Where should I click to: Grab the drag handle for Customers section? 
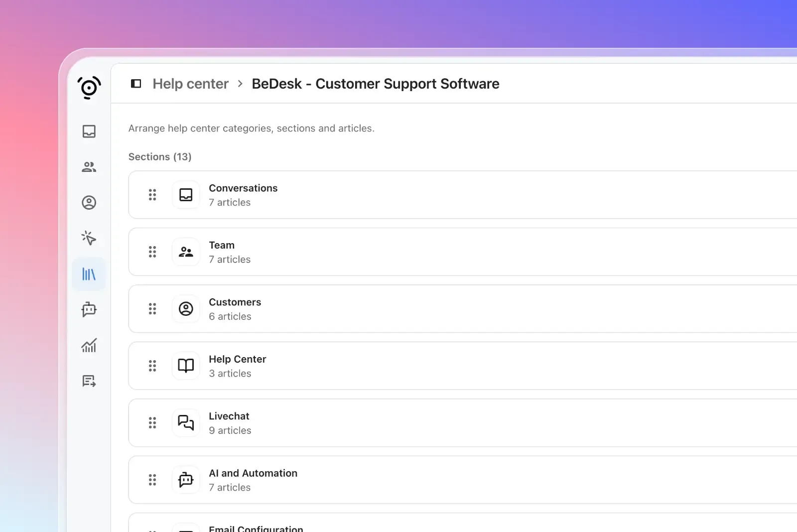[152, 309]
